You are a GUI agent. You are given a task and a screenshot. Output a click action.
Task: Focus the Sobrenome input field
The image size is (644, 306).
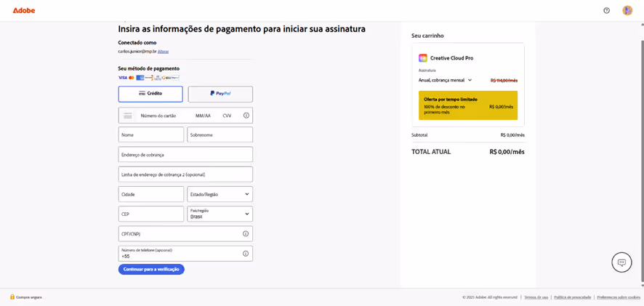click(x=220, y=134)
